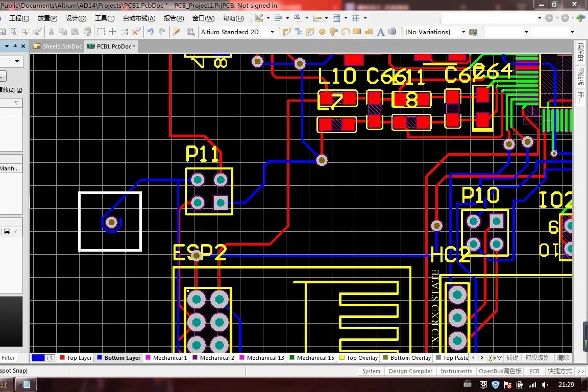The height and width of the screenshot is (392, 588).
Task: Start interactive routing tool
Action: (x=286, y=32)
